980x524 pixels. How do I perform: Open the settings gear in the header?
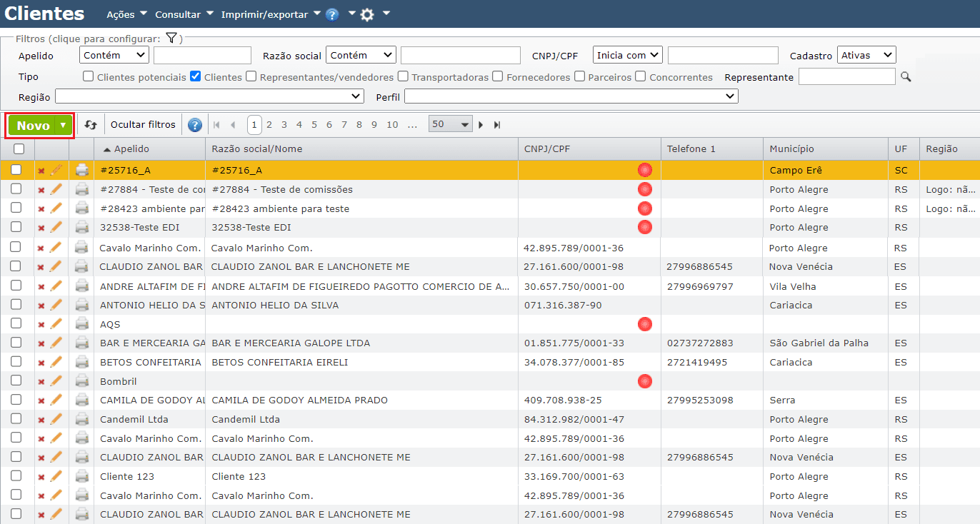click(x=367, y=14)
